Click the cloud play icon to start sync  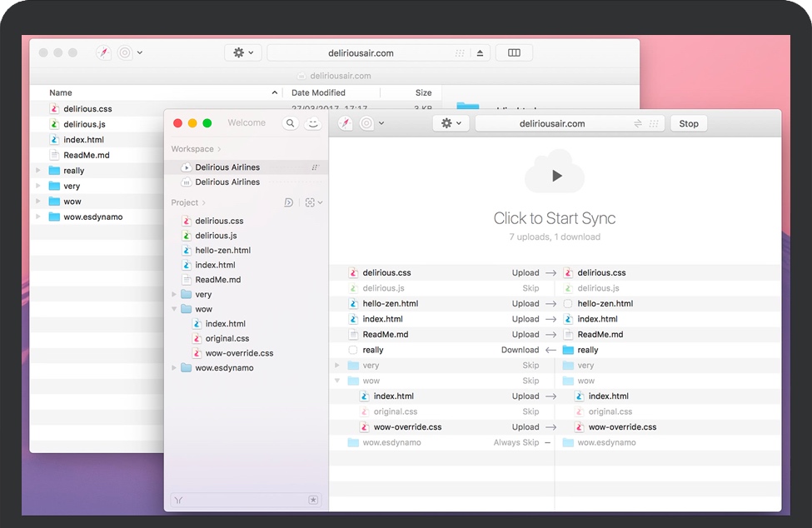pyautogui.click(x=555, y=175)
